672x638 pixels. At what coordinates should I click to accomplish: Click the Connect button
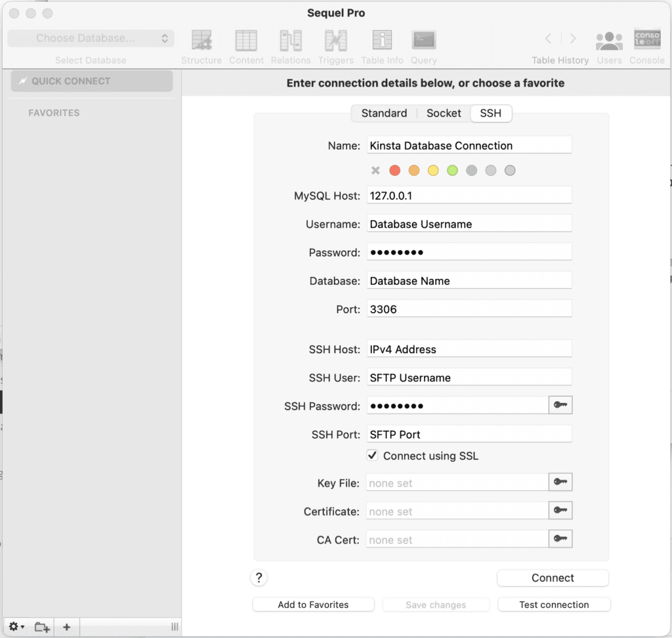click(x=553, y=578)
